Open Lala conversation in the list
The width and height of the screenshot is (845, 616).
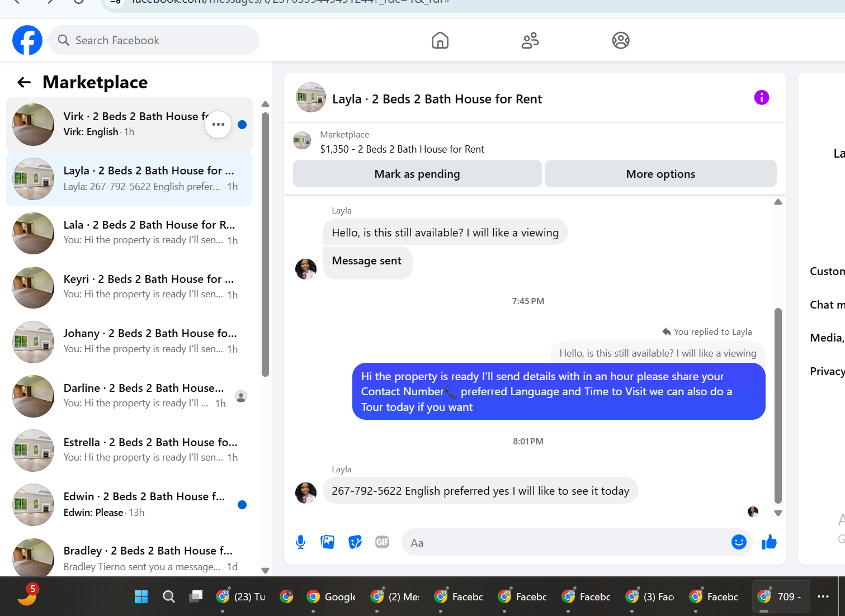coord(129,233)
